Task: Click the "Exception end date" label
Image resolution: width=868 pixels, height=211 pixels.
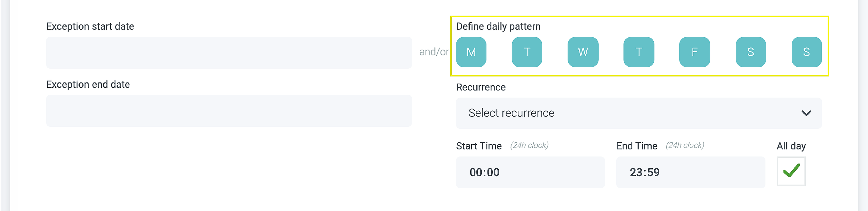Action: click(88, 85)
